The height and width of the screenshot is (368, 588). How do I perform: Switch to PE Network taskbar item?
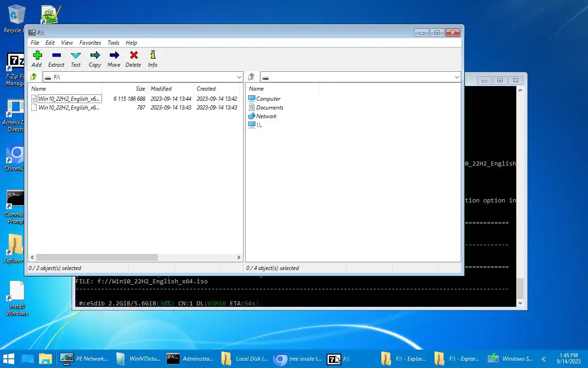coord(84,359)
